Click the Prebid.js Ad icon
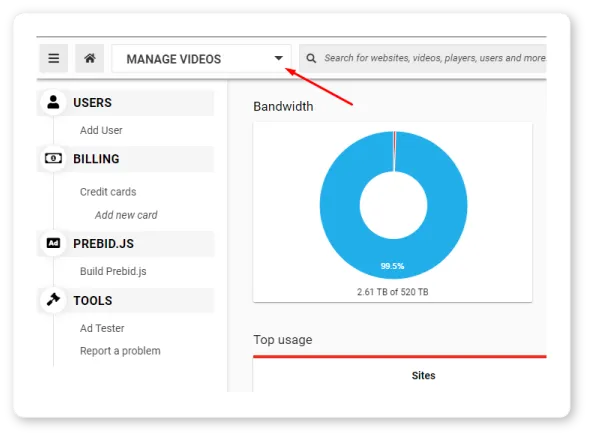 click(x=53, y=243)
